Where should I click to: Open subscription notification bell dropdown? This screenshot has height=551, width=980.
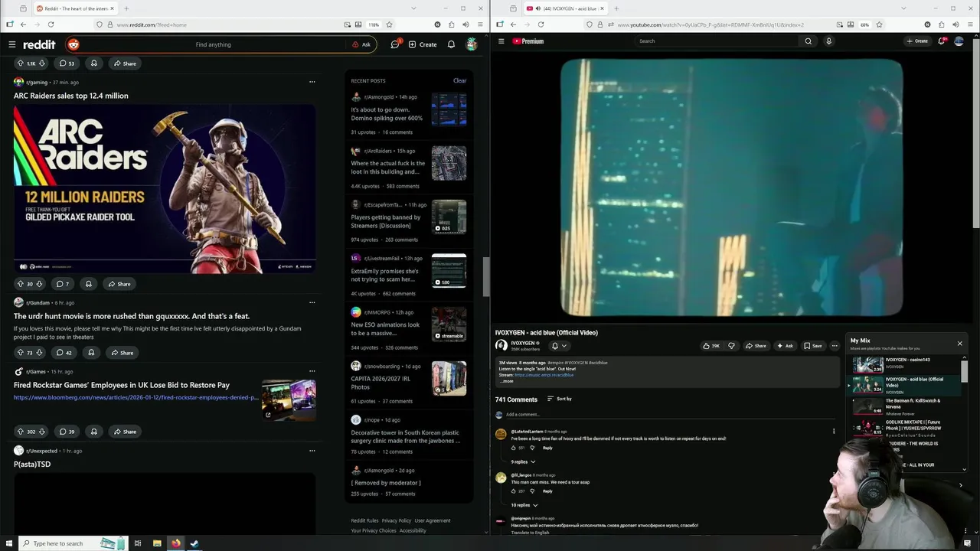(x=559, y=346)
